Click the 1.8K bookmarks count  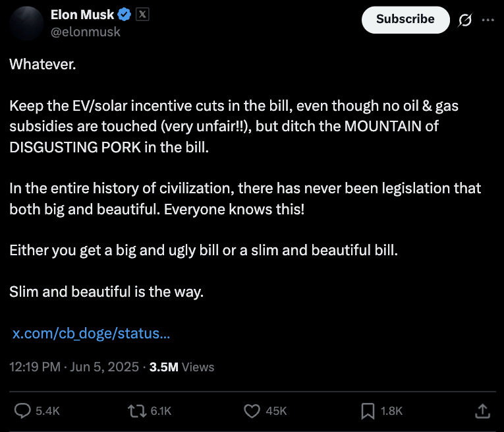391,410
